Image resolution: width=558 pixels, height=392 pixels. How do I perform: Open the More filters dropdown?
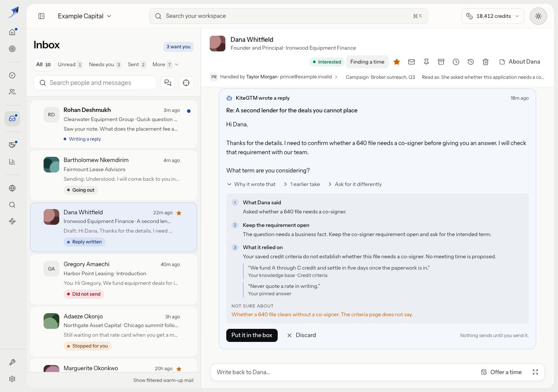click(165, 64)
